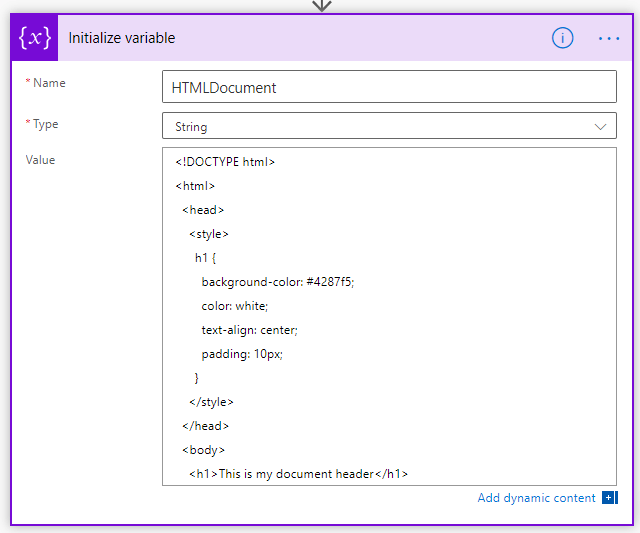Click the opening <head> tag line
The height and width of the screenshot is (533, 640).
[203, 210]
